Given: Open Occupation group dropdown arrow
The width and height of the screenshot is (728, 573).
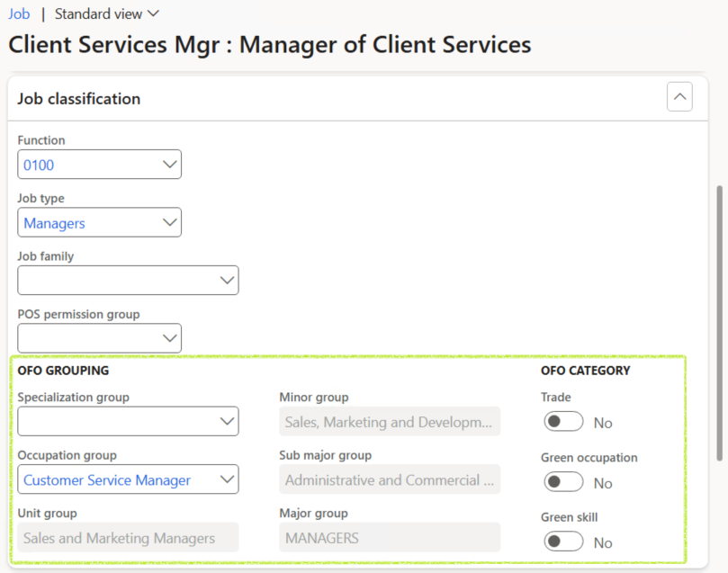Looking at the screenshot, I should [x=227, y=479].
